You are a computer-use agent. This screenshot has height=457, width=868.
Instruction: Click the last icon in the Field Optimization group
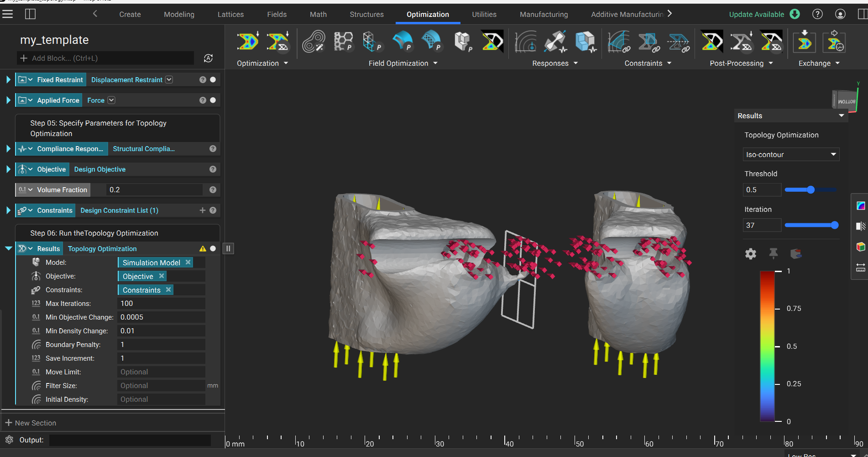(492, 42)
